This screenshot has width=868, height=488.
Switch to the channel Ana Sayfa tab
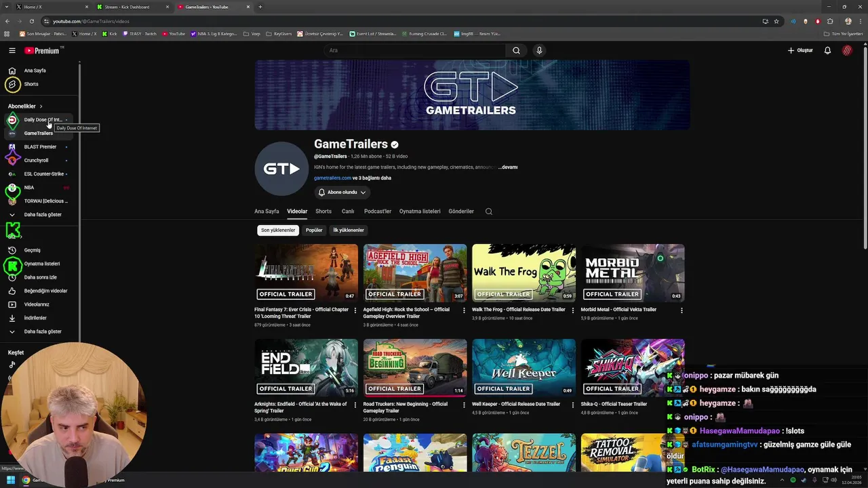click(267, 211)
